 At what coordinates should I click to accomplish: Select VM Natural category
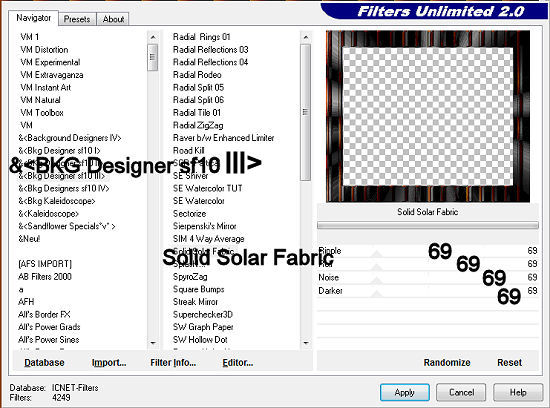pyautogui.click(x=40, y=100)
